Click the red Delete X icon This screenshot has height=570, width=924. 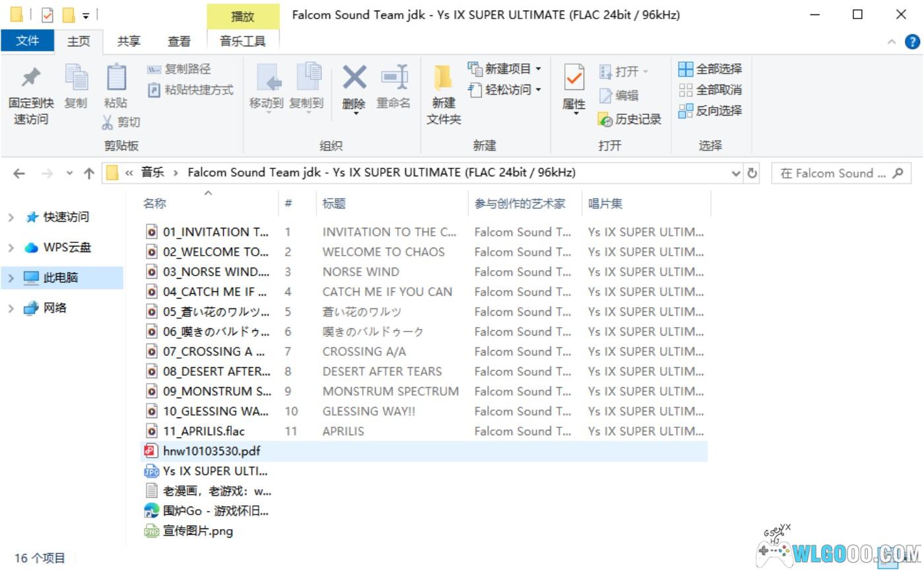coord(354,79)
